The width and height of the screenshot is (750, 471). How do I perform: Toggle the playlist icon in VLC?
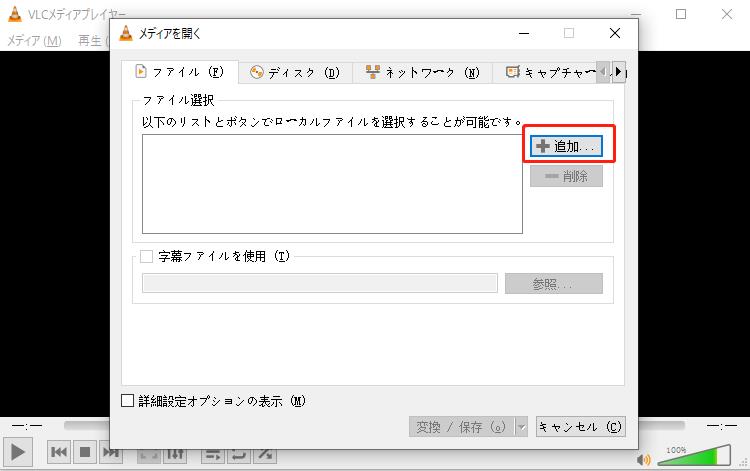click(x=213, y=454)
